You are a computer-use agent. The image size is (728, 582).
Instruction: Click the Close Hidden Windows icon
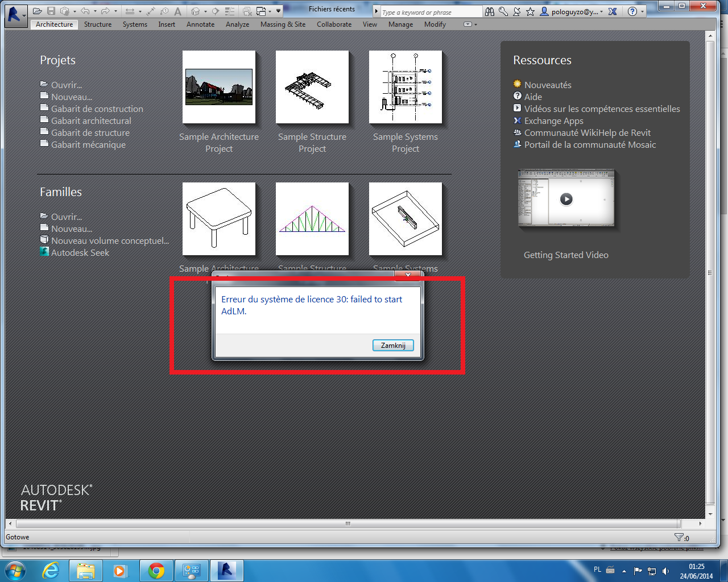pyautogui.click(x=247, y=11)
